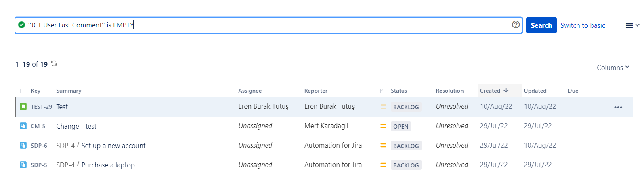
Task: Click the TEST-29 story type icon
Action: pos(23,107)
